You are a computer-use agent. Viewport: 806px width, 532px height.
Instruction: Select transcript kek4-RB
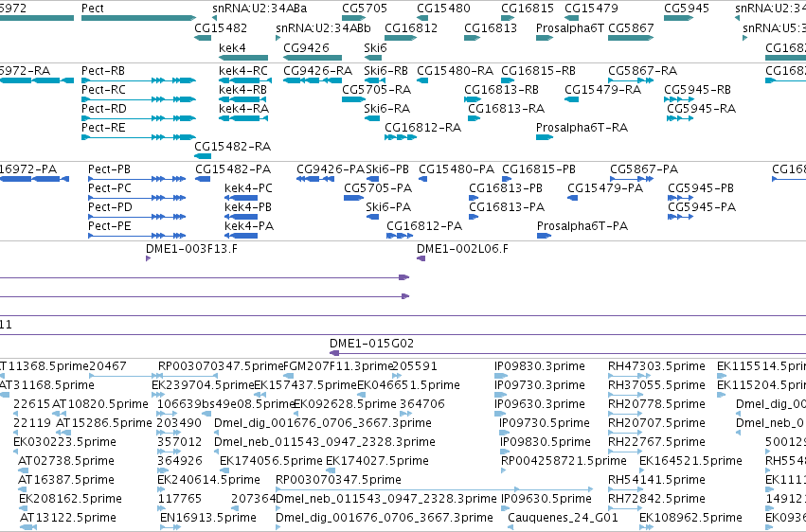242,89
